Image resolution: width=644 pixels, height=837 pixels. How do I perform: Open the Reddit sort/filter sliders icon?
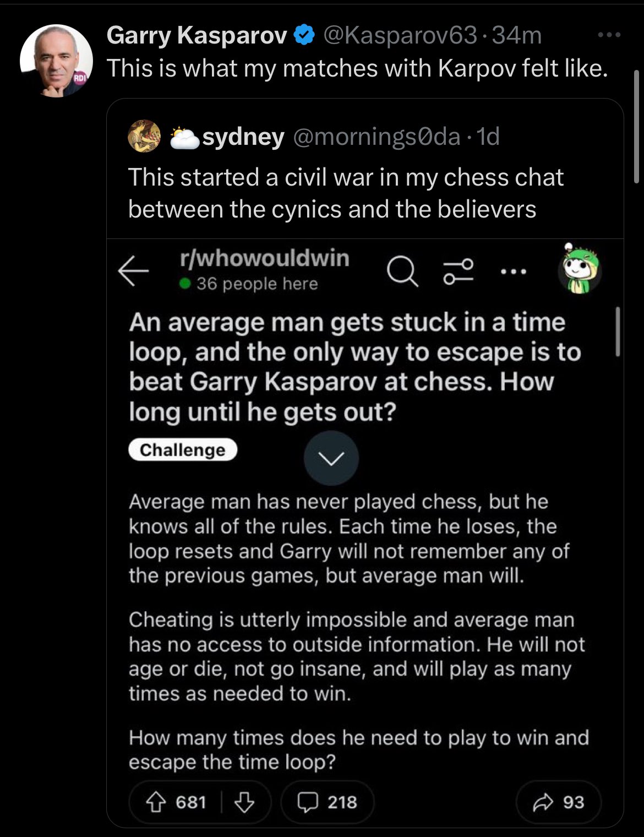[x=459, y=271]
